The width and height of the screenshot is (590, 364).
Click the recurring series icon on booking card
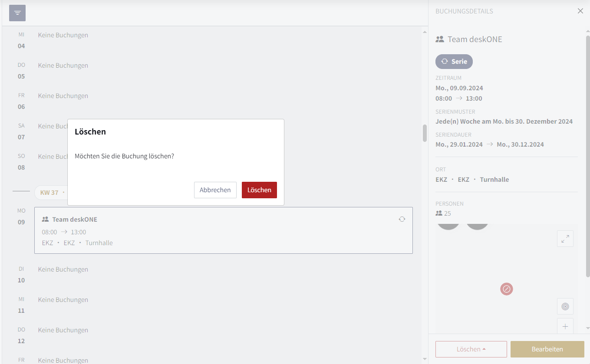(x=402, y=219)
